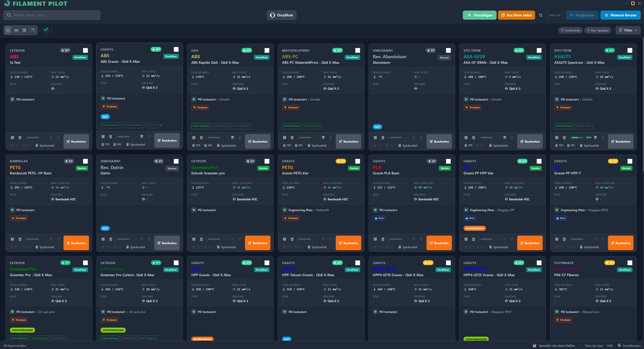Expand the Filter dropdown
This screenshot has height=349, width=644.
(x=628, y=30)
